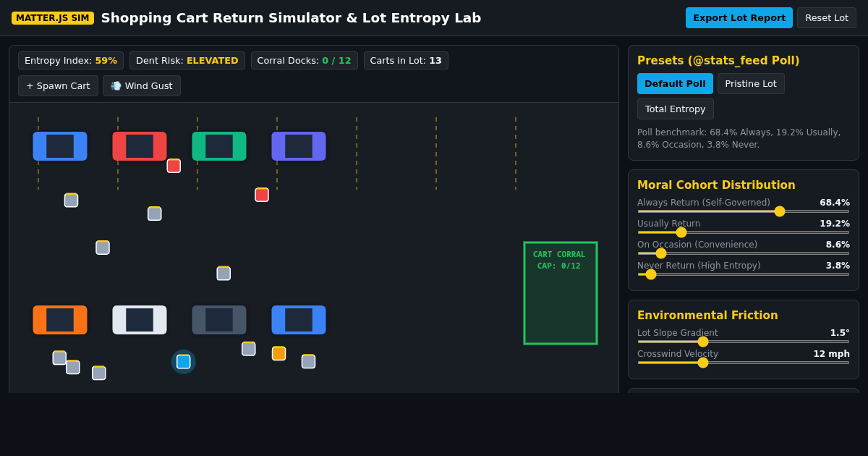Select the top-row blue parked car

(x=60, y=146)
